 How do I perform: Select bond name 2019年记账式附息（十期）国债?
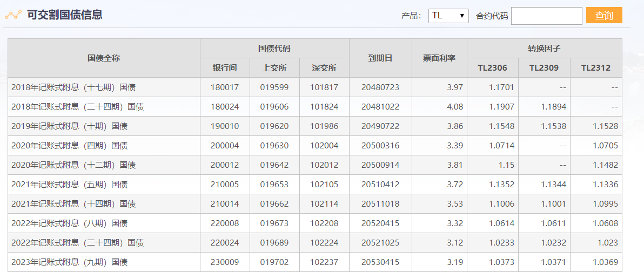pyautogui.click(x=69, y=126)
